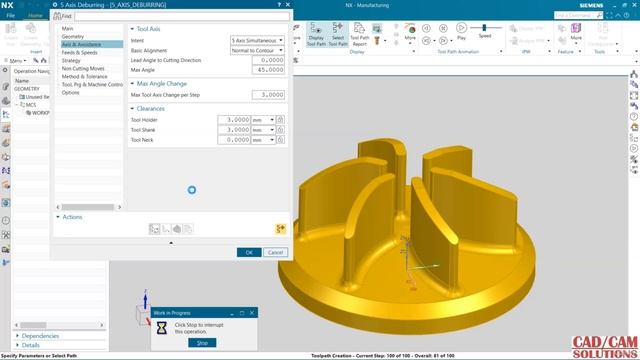Select Options in the dialog list

pos(71,92)
